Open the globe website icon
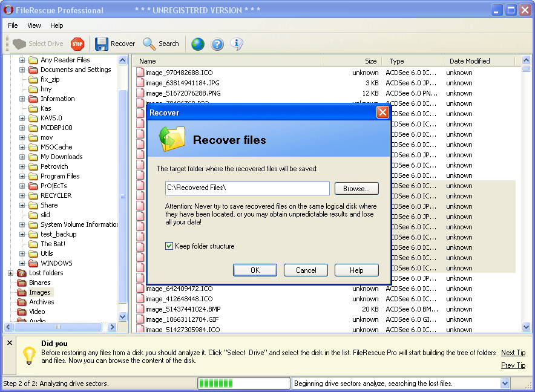535x392 pixels. 197,44
